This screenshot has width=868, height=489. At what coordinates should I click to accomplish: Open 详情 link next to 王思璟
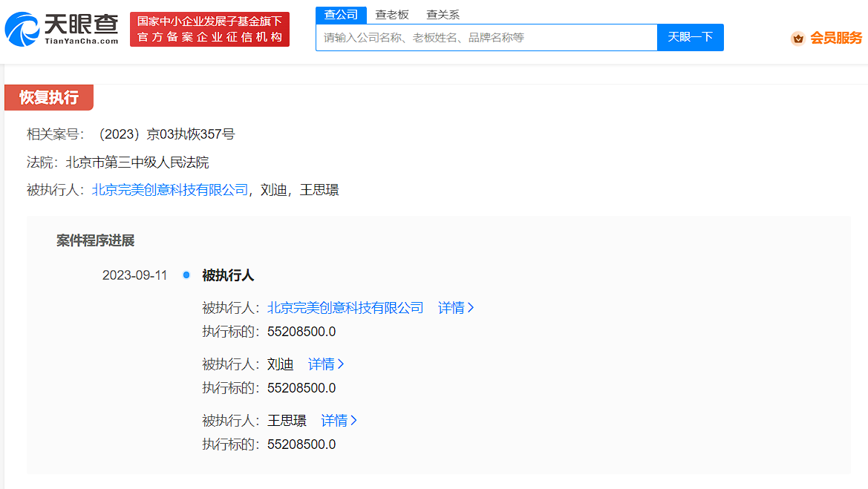pyautogui.click(x=339, y=421)
